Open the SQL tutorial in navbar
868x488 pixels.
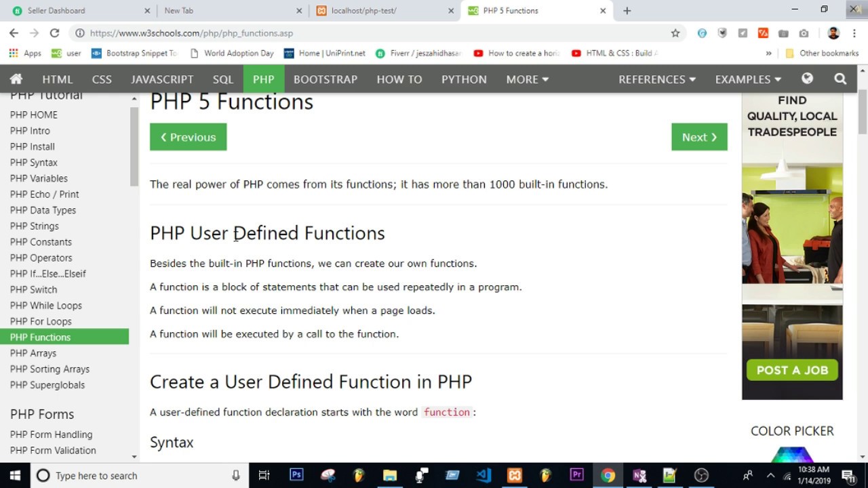click(x=223, y=79)
